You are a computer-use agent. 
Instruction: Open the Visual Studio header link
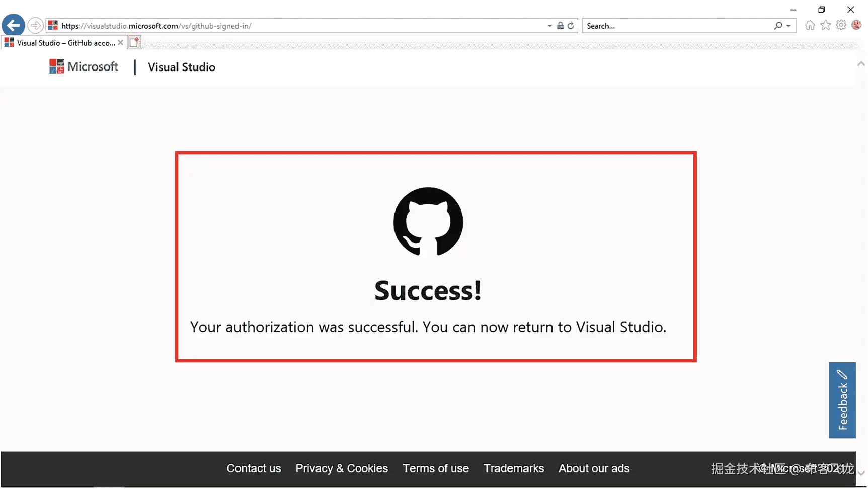point(182,67)
